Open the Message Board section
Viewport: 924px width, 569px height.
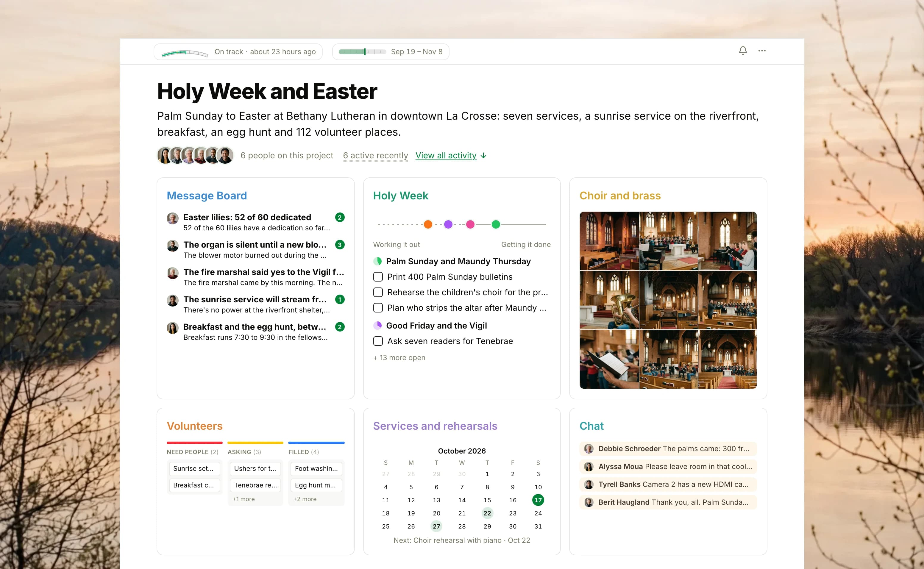207,196
